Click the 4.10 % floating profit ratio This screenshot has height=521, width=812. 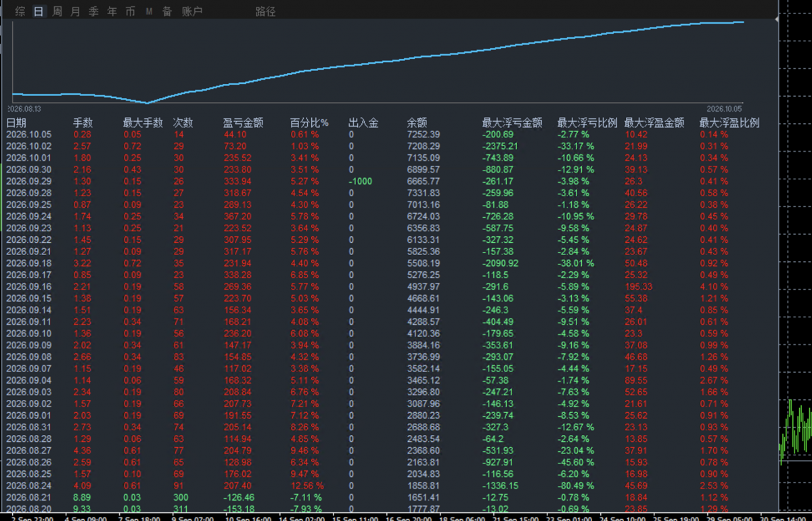[x=714, y=286]
